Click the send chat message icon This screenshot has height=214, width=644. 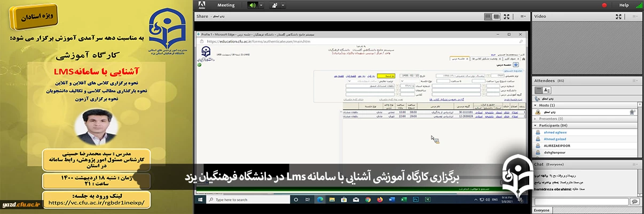coord(634,202)
